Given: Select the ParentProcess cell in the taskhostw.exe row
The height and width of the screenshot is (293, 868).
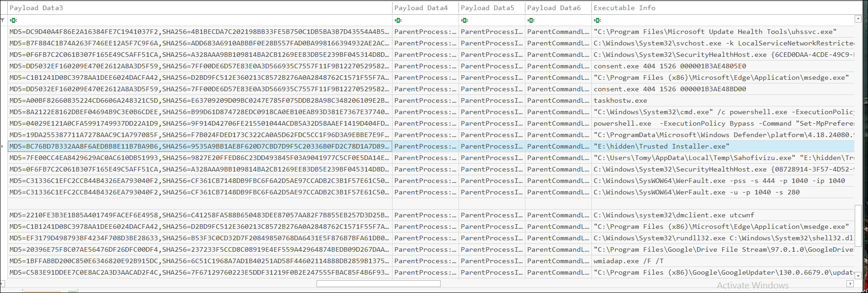Looking at the screenshot, I should (x=426, y=100).
